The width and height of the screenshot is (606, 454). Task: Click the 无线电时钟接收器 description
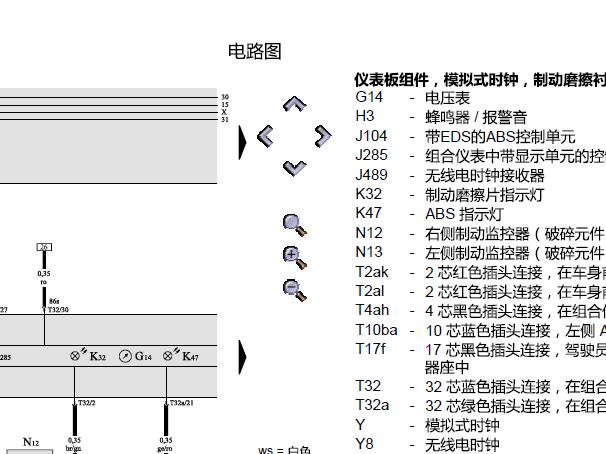click(485, 175)
